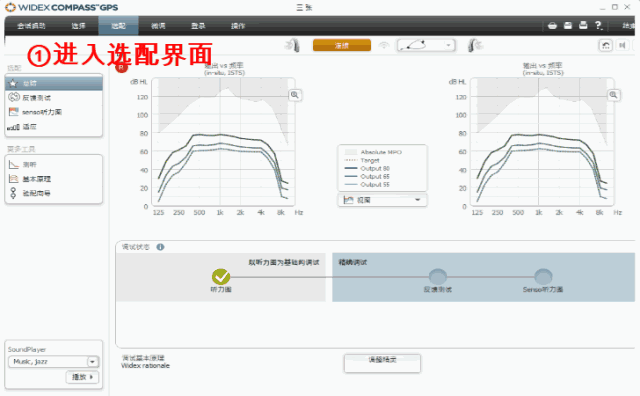Click the senso audiogram chart icon
The width and height of the screenshot is (640, 396).
[13, 111]
